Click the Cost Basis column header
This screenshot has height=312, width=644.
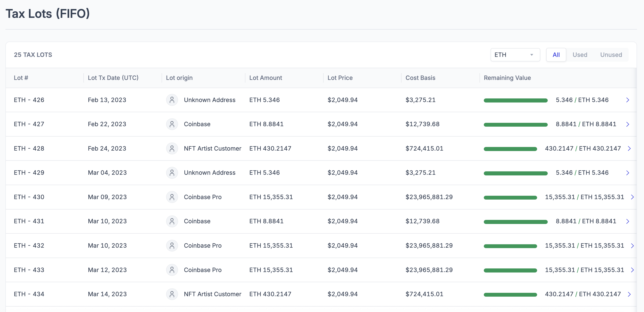click(420, 78)
